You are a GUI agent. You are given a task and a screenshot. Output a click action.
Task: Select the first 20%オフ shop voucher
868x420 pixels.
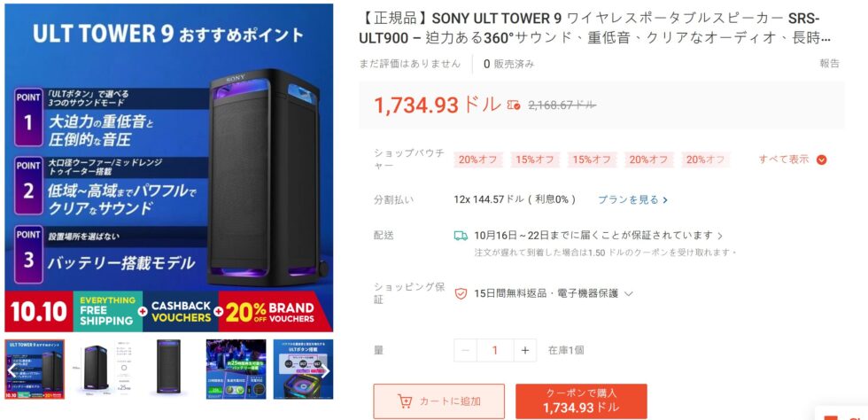pyautogui.click(x=477, y=160)
